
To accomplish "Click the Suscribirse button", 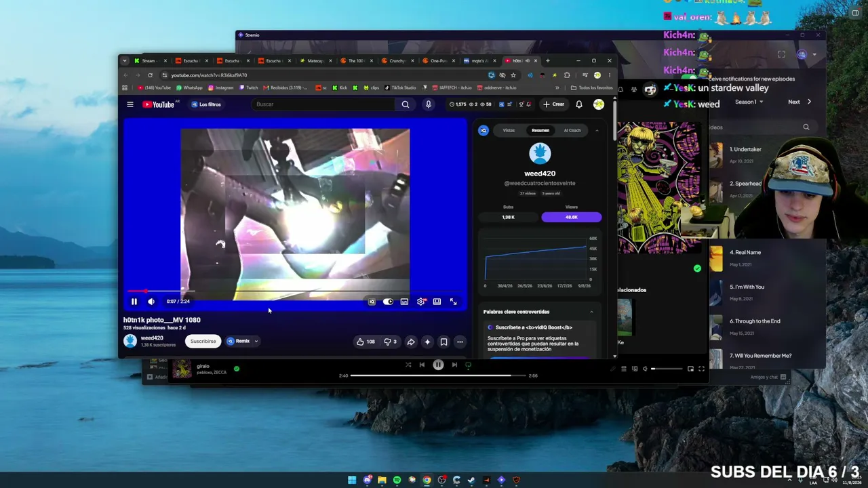I will coord(203,341).
